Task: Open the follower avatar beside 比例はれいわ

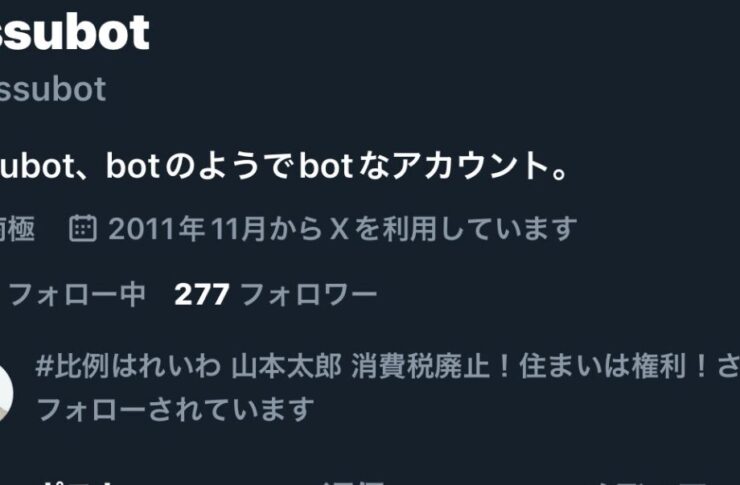Action: pos(6,393)
